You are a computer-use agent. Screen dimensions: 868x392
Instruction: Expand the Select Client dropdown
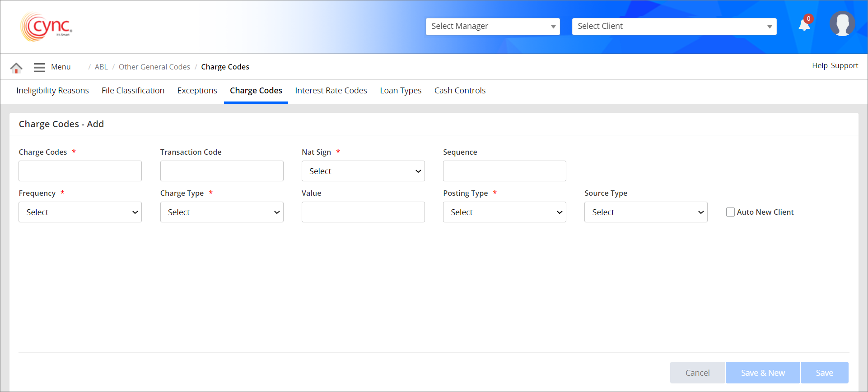tap(674, 27)
